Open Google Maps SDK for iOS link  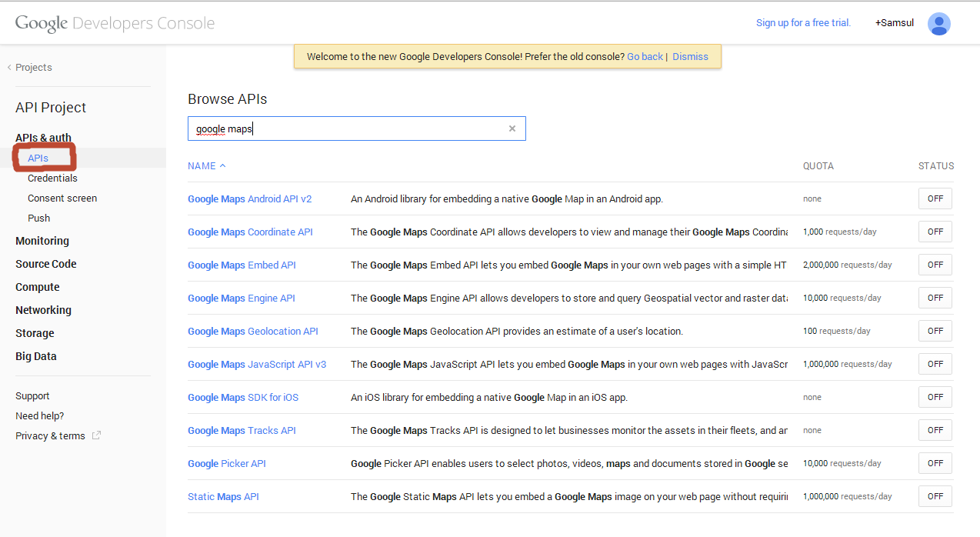pyautogui.click(x=243, y=397)
